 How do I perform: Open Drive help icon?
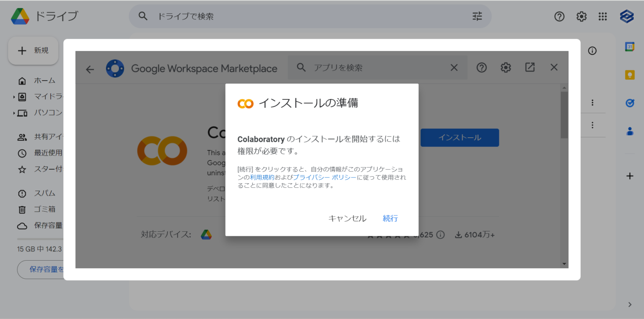click(559, 16)
